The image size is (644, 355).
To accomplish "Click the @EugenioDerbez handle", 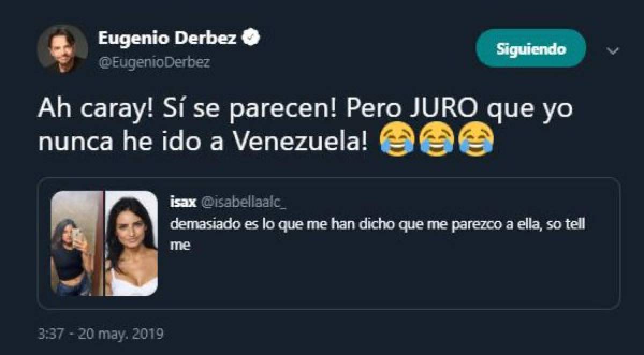I will 153,62.
